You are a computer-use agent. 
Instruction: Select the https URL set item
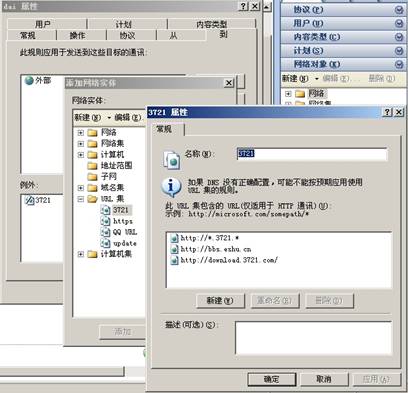(116, 221)
